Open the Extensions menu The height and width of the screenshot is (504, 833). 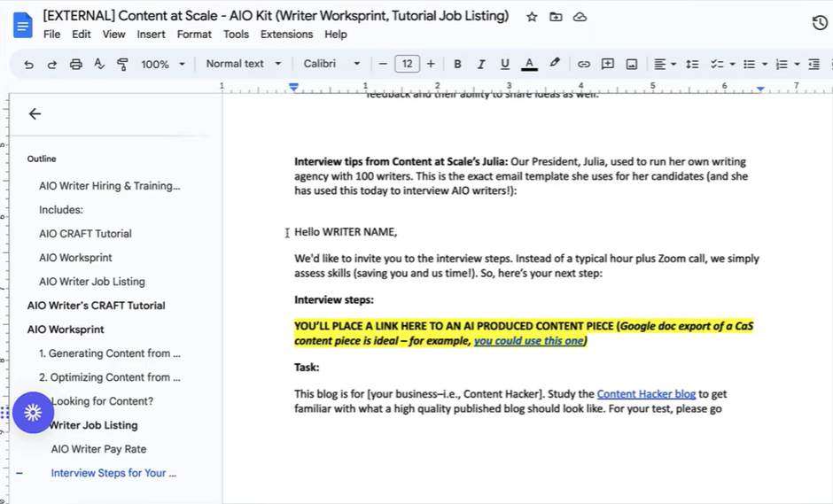click(286, 35)
